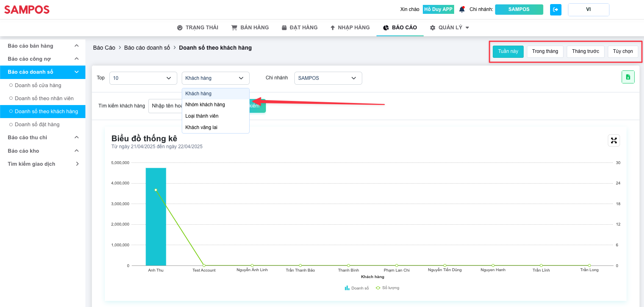
Task: Click the Trần Thanh Bảo axis label
Action: (x=300, y=270)
